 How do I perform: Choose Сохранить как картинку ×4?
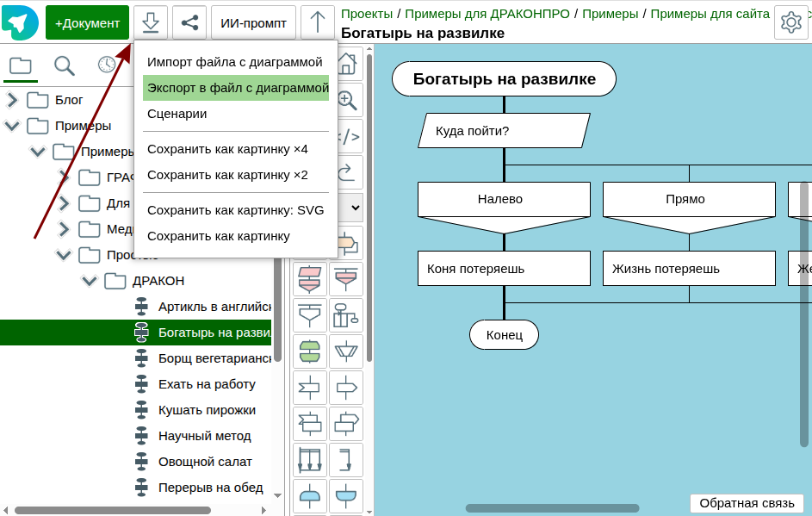point(236,149)
